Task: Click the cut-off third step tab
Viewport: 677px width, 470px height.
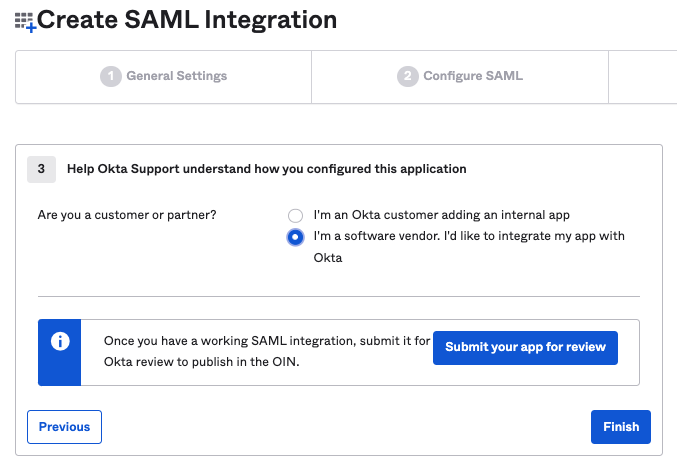Action: (641, 76)
